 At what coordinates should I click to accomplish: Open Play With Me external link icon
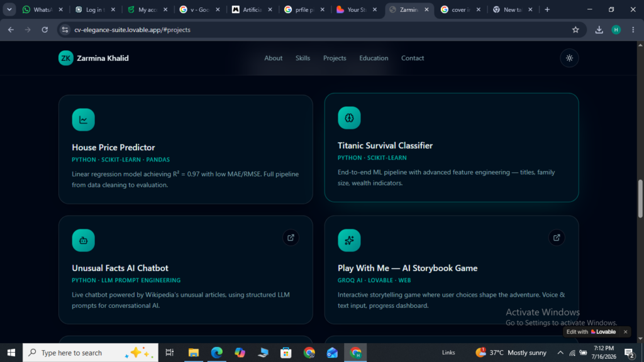pos(557,238)
